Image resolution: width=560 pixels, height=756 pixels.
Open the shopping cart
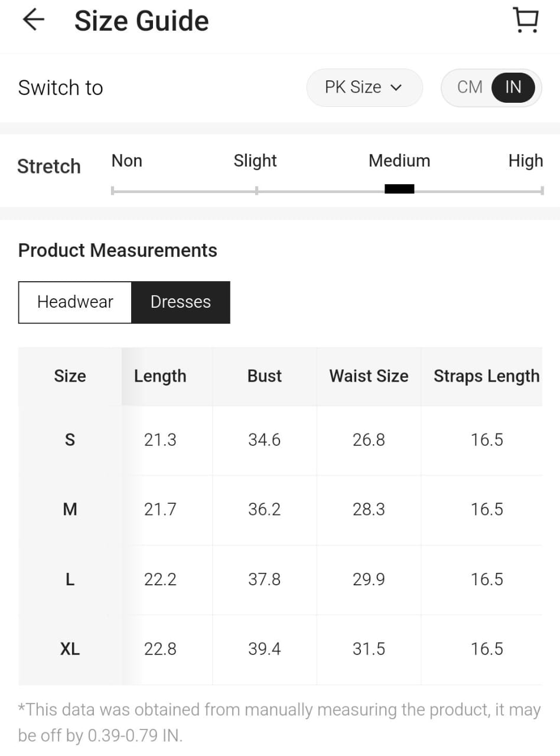pos(525,20)
